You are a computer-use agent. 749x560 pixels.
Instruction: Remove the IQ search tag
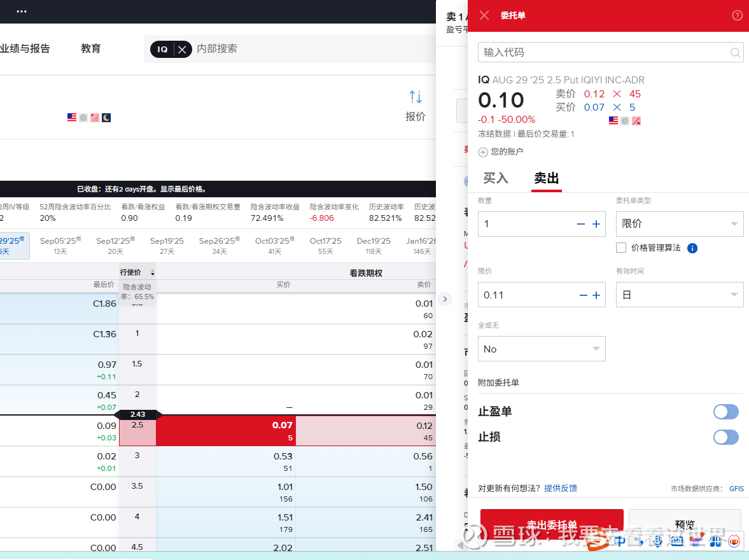pos(182,49)
